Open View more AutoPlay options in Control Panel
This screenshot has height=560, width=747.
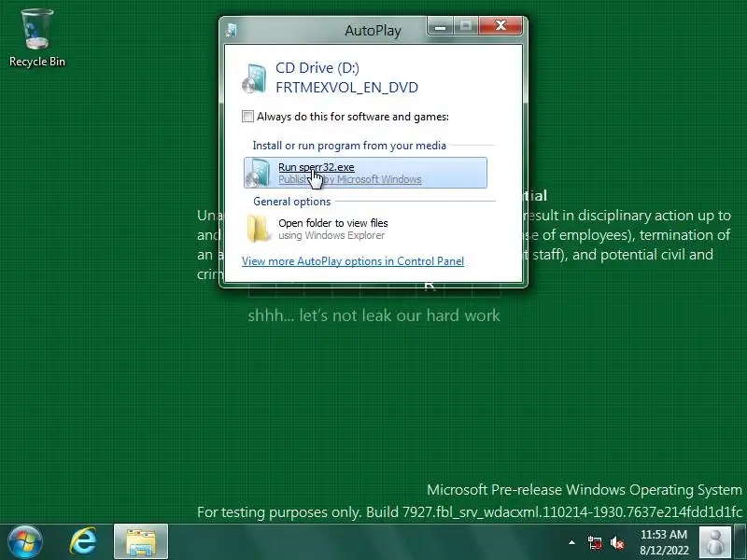tap(353, 261)
